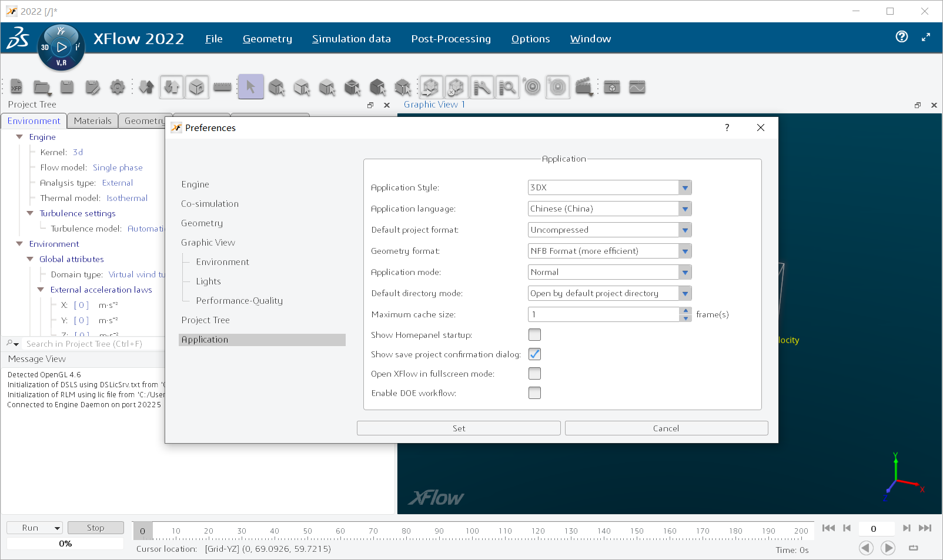Enable Show Homepanel startup checkbox
This screenshot has height=560, width=943.
click(x=534, y=335)
